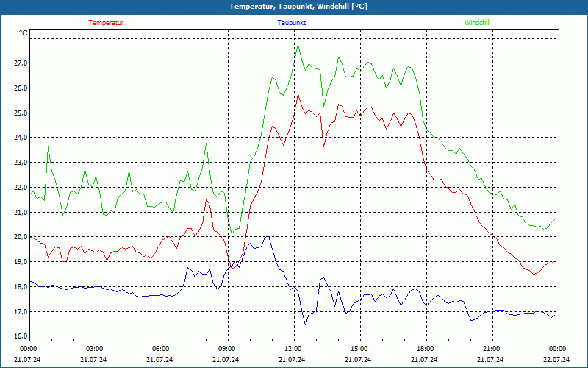Click the °C unit label
588x368 pixels.
point(23,33)
